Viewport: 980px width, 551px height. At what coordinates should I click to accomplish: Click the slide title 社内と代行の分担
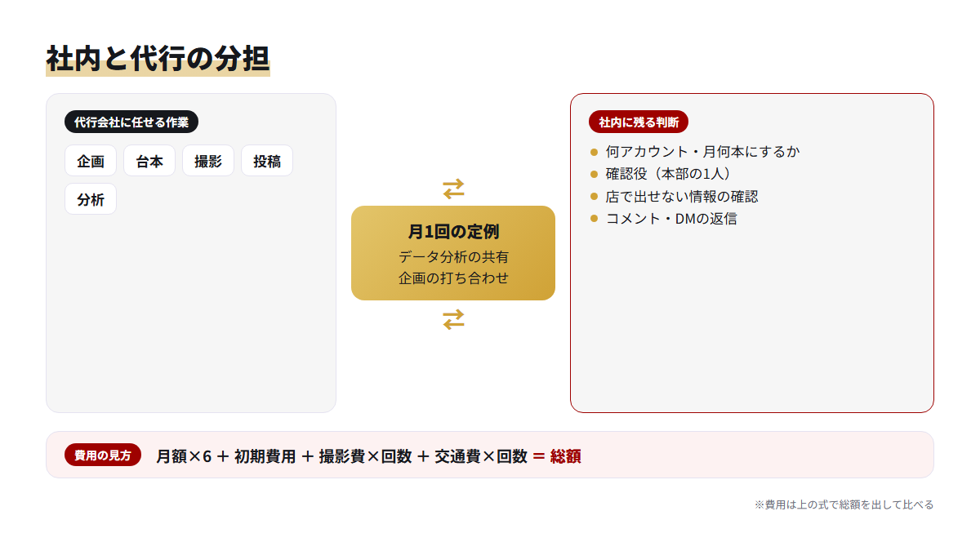point(158,59)
